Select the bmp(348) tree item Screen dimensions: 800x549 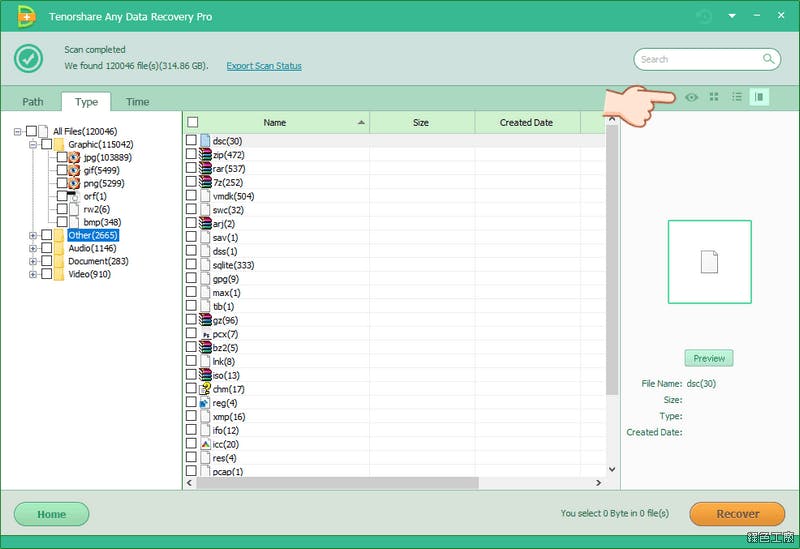[102, 222]
